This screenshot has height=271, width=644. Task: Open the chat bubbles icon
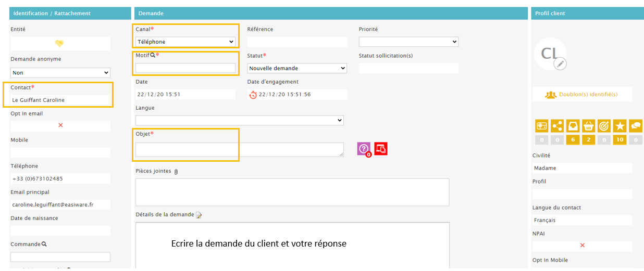(635, 125)
